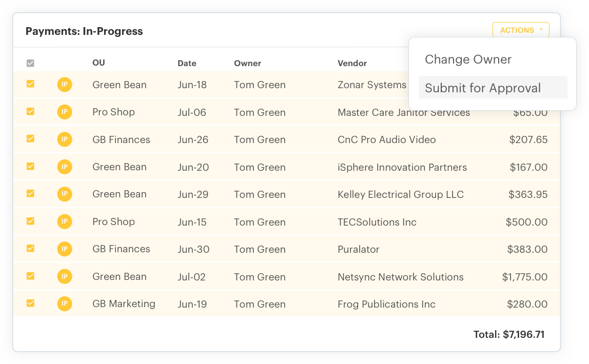Uncheck the select-all checkbox in the header
Image resolution: width=589 pixels, height=364 pixels.
[30, 63]
